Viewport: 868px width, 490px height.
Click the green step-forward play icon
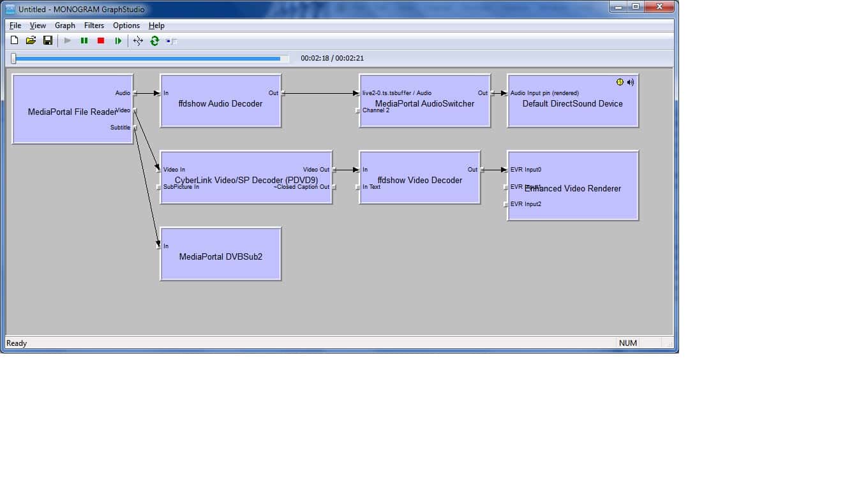pyautogui.click(x=118, y=41)
